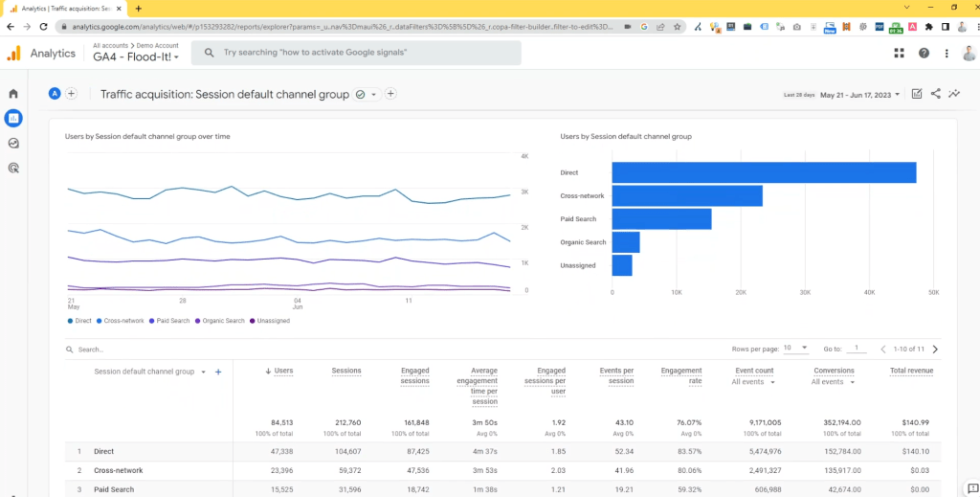Open the Help question mark icon
The height and width of the screenshot is (497, 980).
click(924, 54)
